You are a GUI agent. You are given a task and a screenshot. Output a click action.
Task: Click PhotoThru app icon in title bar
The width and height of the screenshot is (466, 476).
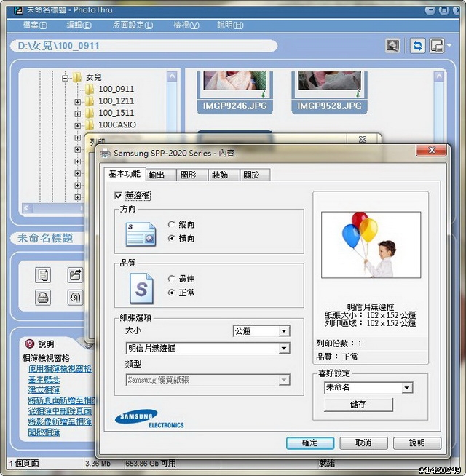(x=18, y=10)
